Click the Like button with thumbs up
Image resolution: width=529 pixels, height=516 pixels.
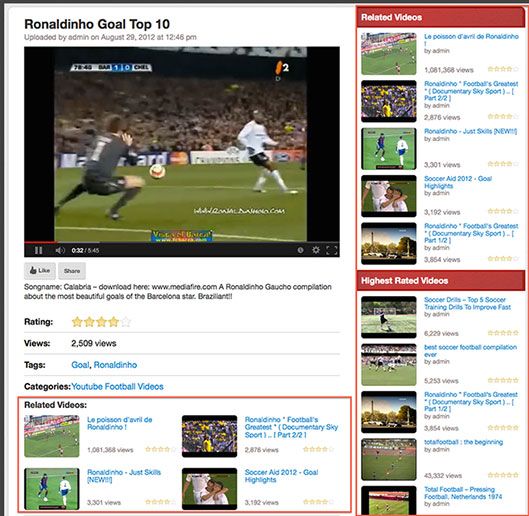tap(40, 271)
